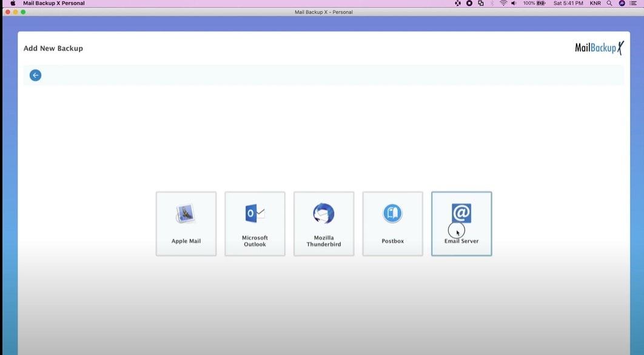
Task: Go back using the blue arrow button
Action: tap(35, 75)
